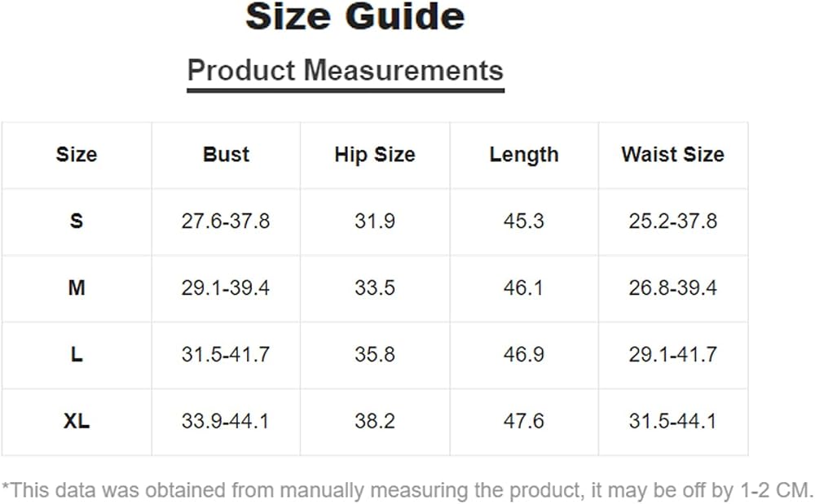Select the Waist Size column header

click(673, 155)
